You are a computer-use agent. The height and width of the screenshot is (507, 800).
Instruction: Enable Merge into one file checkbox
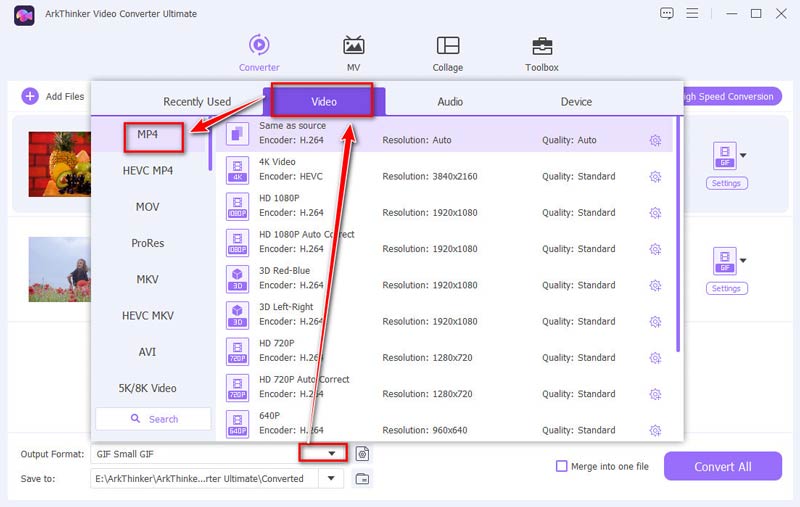561,466
